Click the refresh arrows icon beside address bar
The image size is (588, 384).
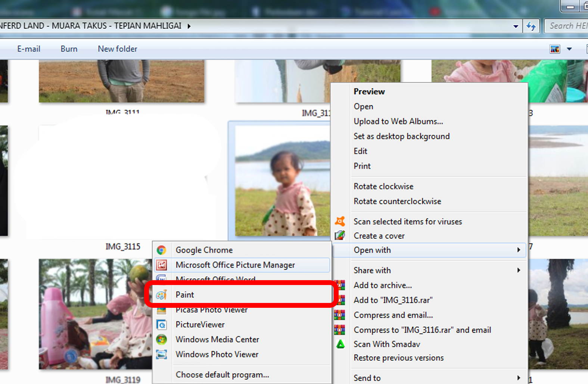coord(531,26)
